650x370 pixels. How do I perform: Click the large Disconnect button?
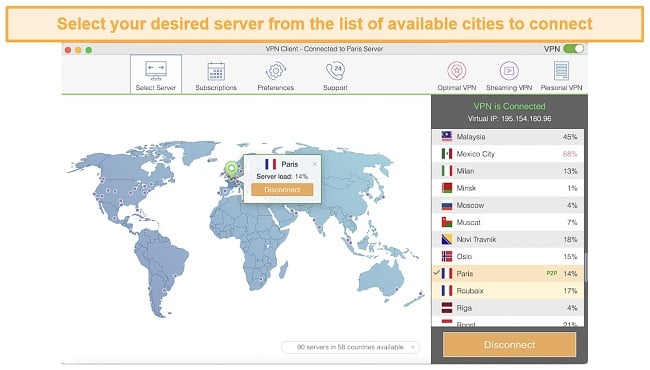click(509, 345)
